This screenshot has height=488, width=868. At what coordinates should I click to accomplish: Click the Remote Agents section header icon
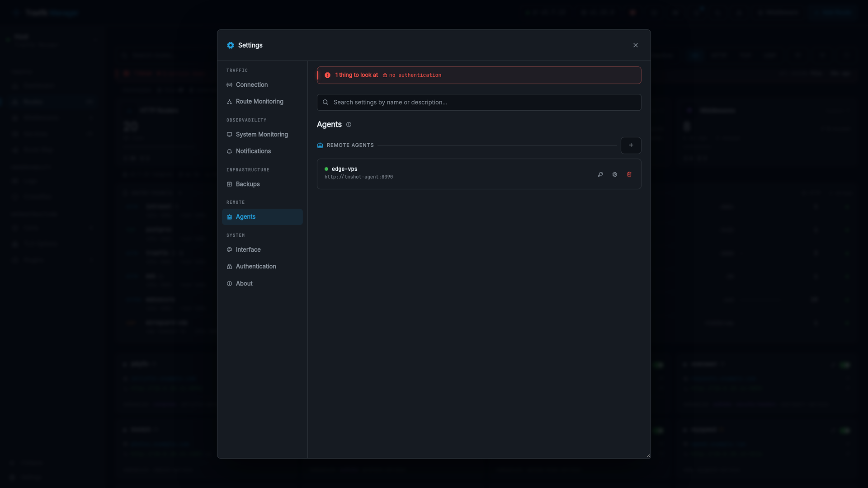(x=320, y=145)
